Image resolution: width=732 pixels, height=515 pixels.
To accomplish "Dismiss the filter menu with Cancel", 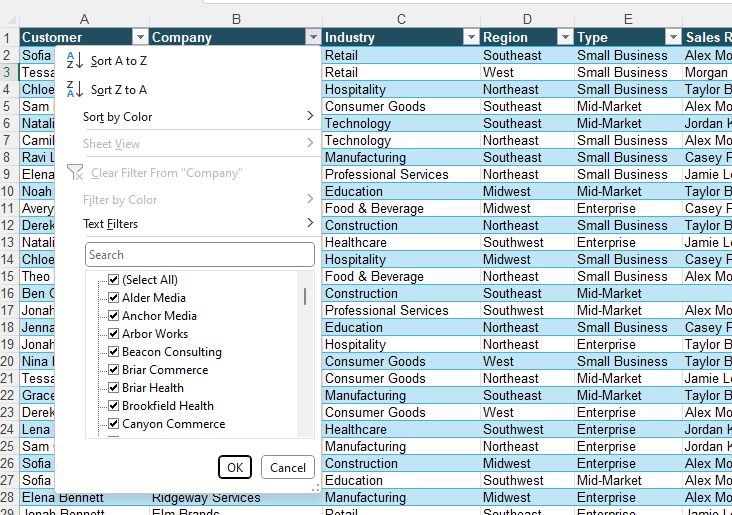I will pyautogui.click(x=288, y=467).
